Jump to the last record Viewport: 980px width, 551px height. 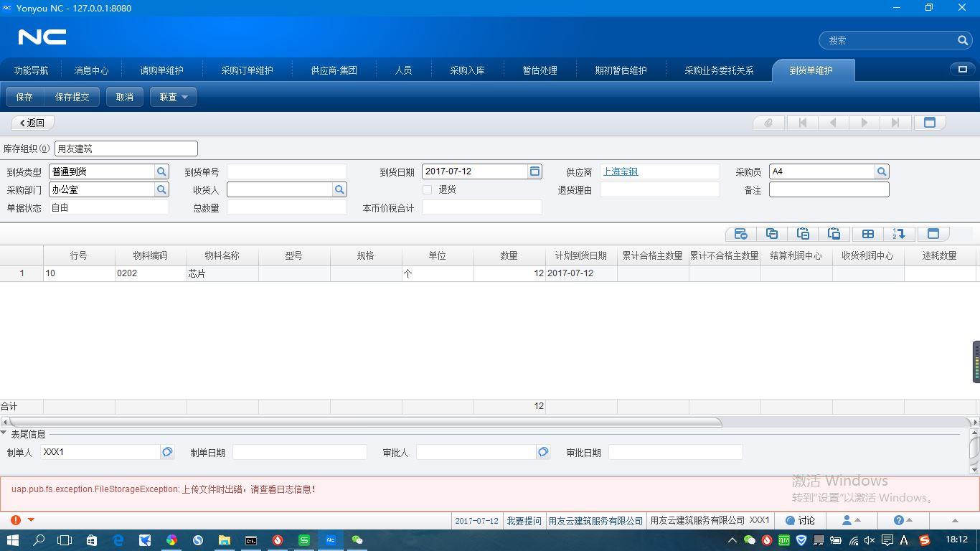(x=895, y=123)
